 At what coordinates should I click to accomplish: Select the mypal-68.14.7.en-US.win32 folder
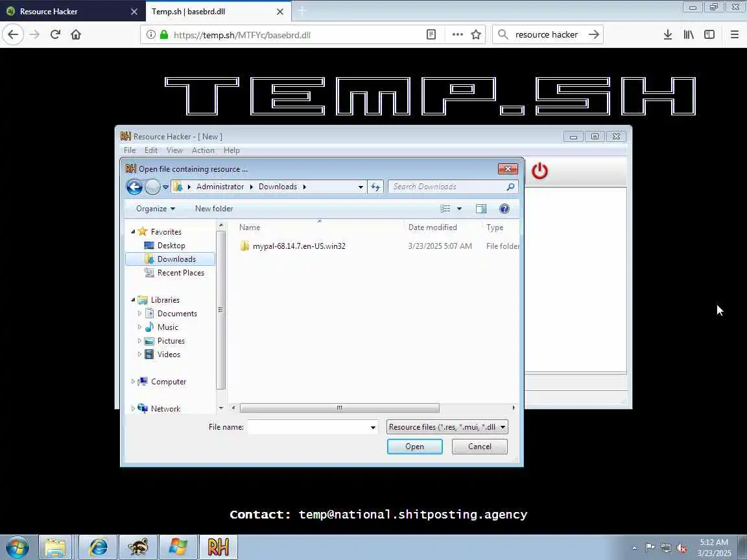click(x=299, y=246)
